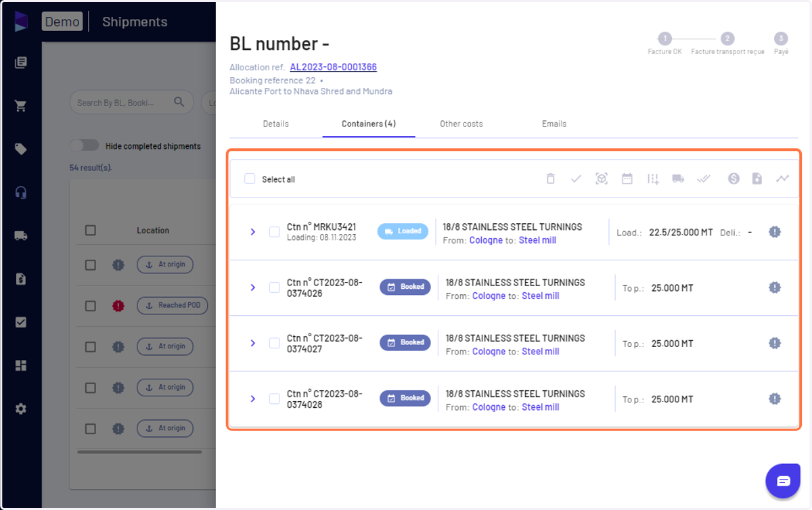
Task: Click the search magnifier icon in shipments list
Action: [x=179, y=102]
